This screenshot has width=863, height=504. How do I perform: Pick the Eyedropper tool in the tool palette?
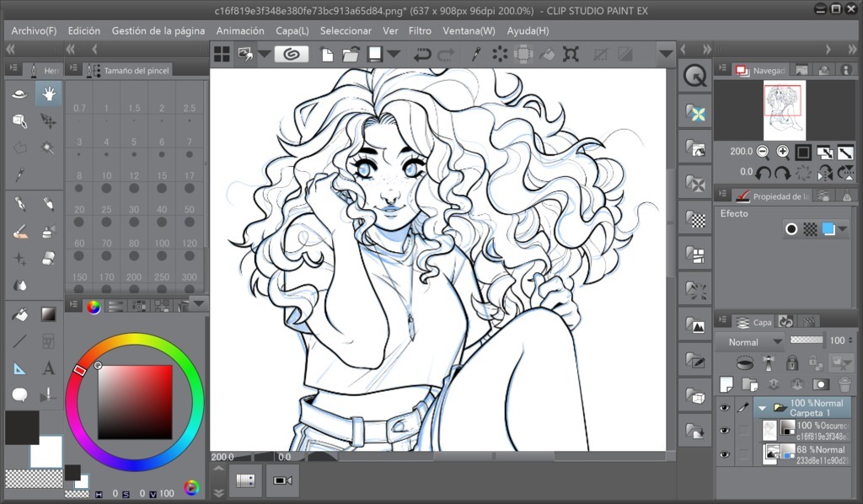pyautogui.click(x=19, y=174)
